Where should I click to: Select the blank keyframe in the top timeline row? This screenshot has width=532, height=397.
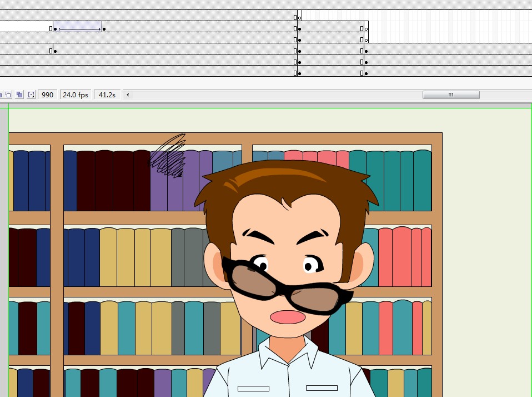[299, 18]
